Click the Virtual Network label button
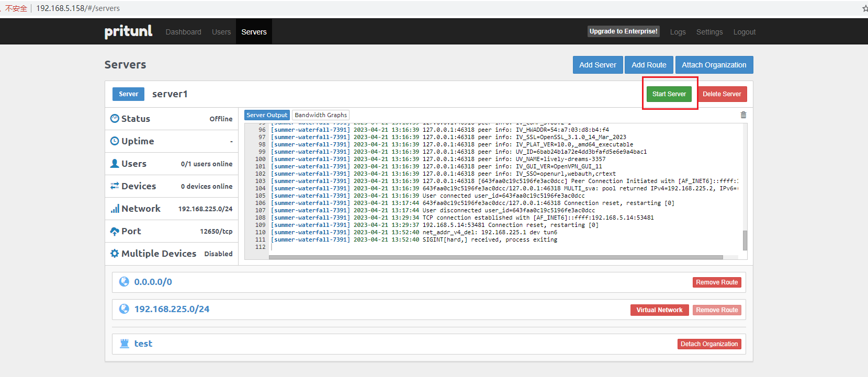This screenshot has height=377, width=868. [x=659, y=310]
